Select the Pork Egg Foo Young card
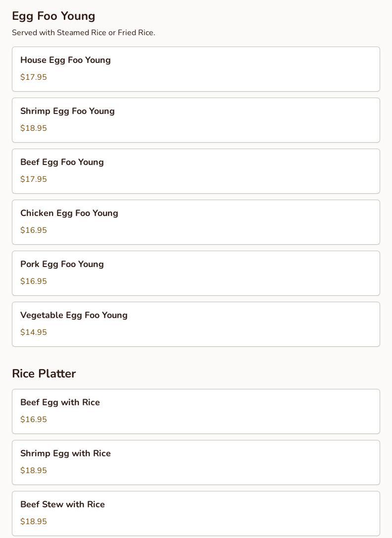Image resolution: width=392 pixels, height=538 pixels. (196, 273)
